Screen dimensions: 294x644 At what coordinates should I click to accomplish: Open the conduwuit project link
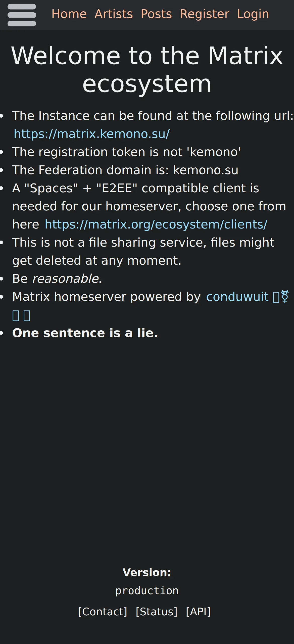(x=237, y=297)
